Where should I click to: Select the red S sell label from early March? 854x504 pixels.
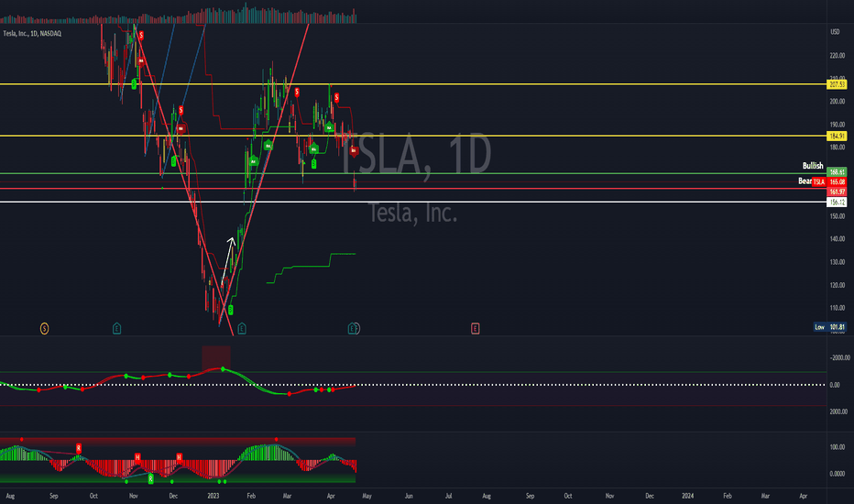[297, 93]
